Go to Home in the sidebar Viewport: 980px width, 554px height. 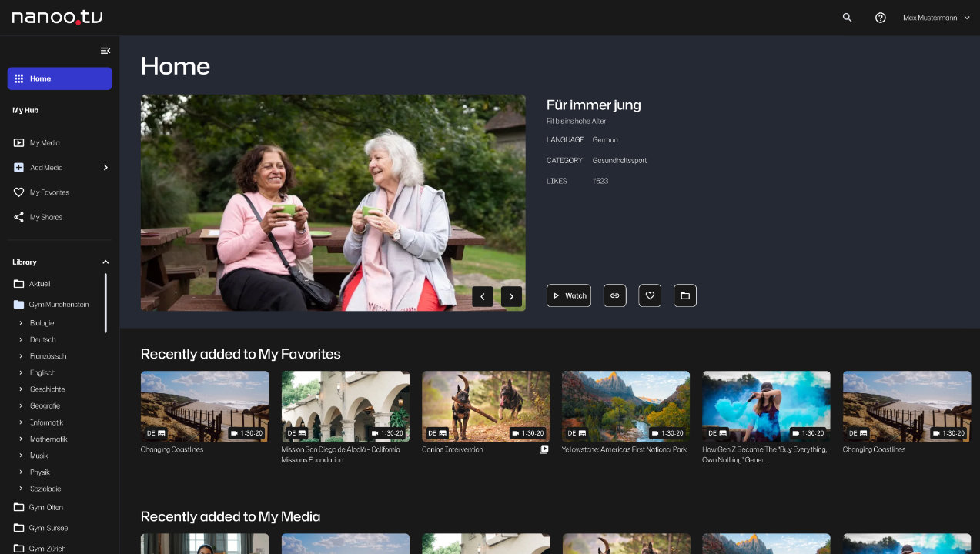coord(59,78)
